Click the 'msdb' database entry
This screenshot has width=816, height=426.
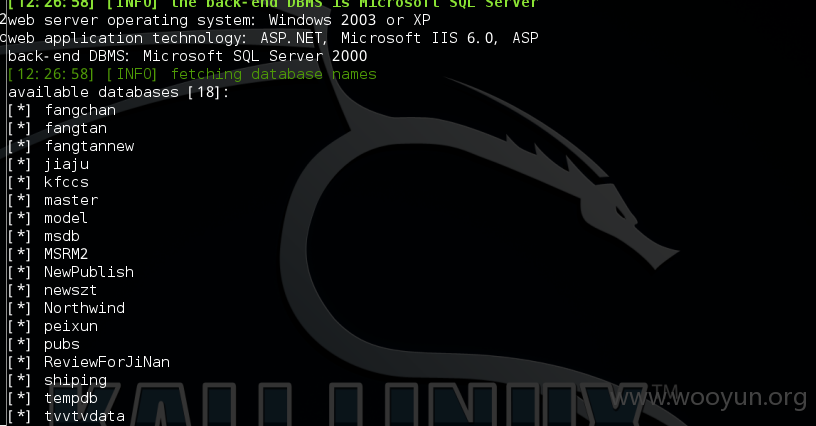coord(62,236)
